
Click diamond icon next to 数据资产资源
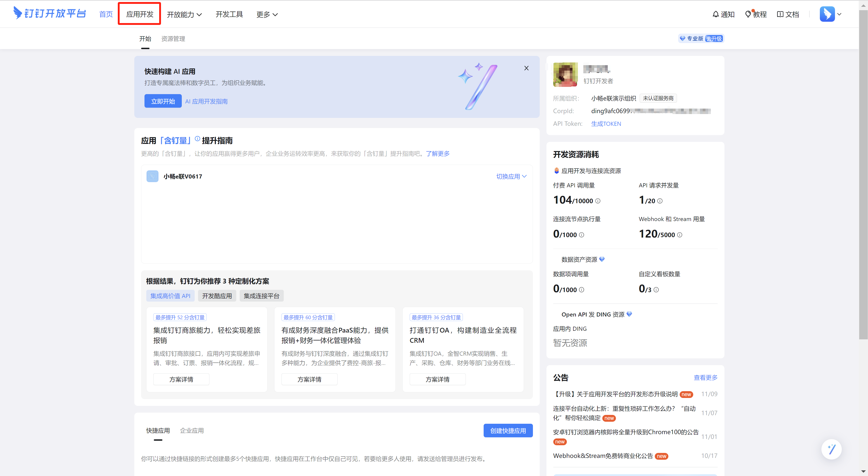[x=602, y=259]
